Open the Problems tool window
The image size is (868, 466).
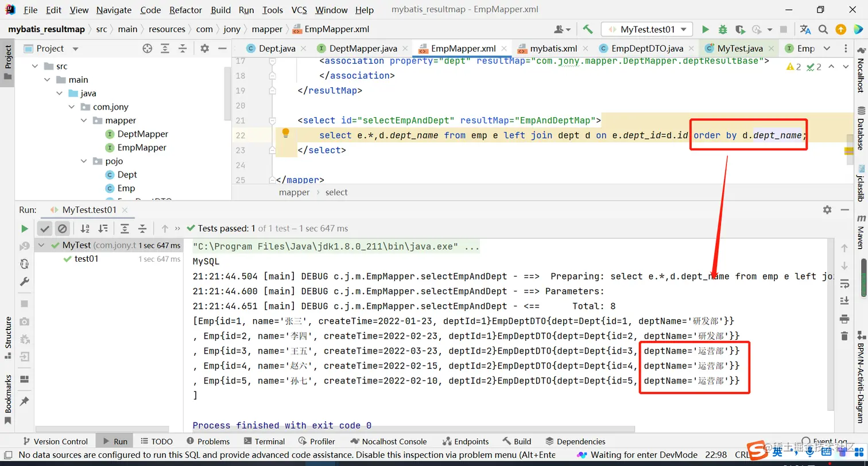pyautogui.click(x=208, y=441)
